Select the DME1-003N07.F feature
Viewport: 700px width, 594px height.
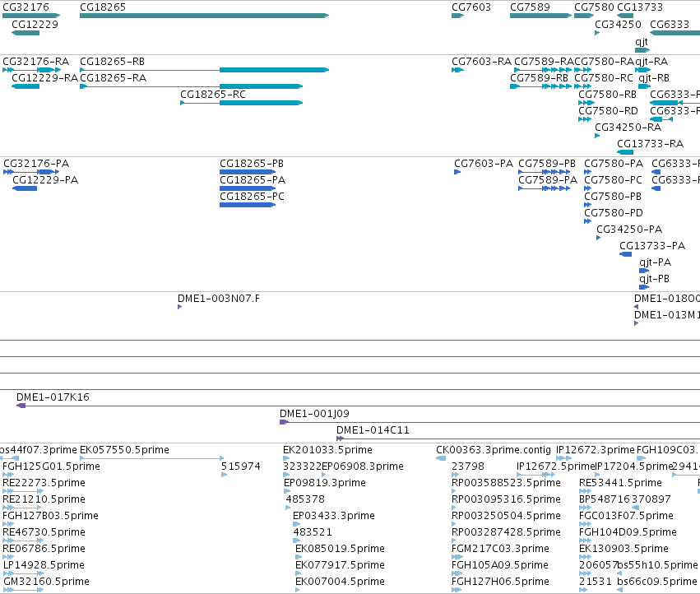180,307
